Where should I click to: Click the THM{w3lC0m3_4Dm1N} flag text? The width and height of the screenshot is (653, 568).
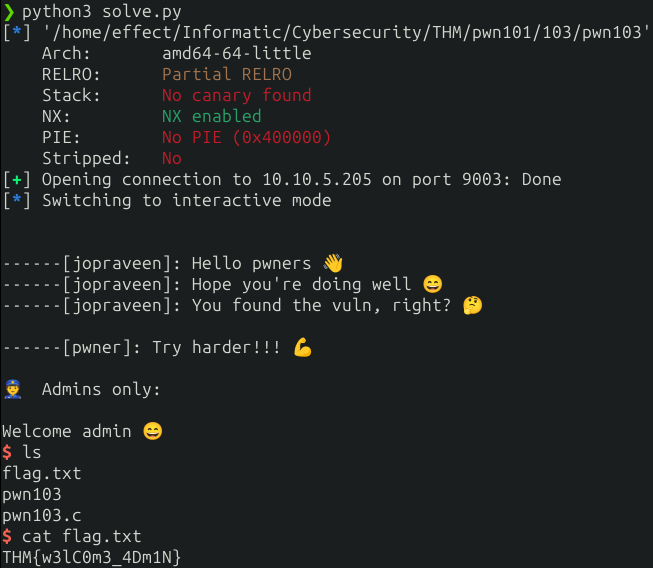click(92, 557)
